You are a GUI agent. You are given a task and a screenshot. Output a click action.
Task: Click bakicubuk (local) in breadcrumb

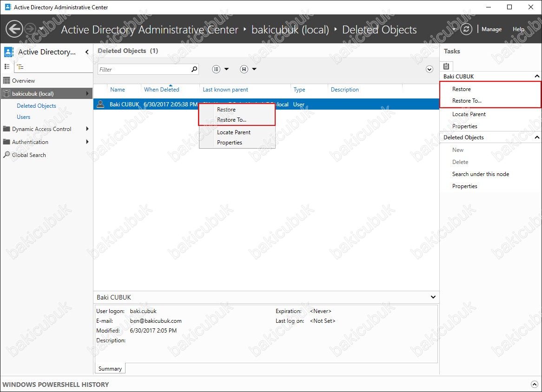pos(290,30)
